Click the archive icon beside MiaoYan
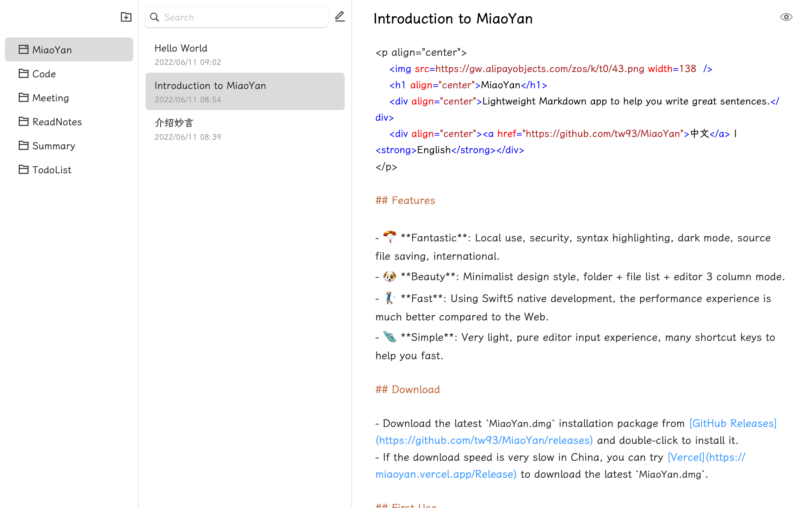This screenshot has height=508, width=812. click(x=24, y=49)
